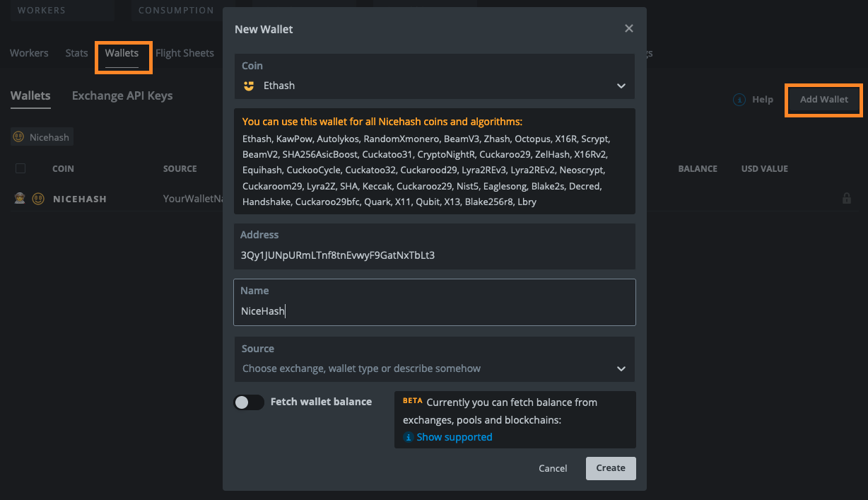This screenshot has width=868, height=500.
Task: Switch to the Exchange API Keys tab
Action: 122,95
